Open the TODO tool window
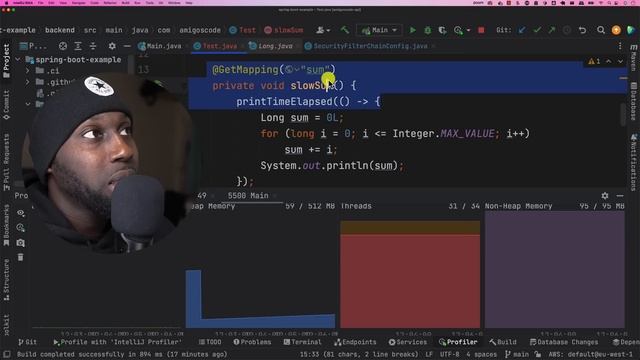This screenshot has width=640, height=360. point(210,342)
